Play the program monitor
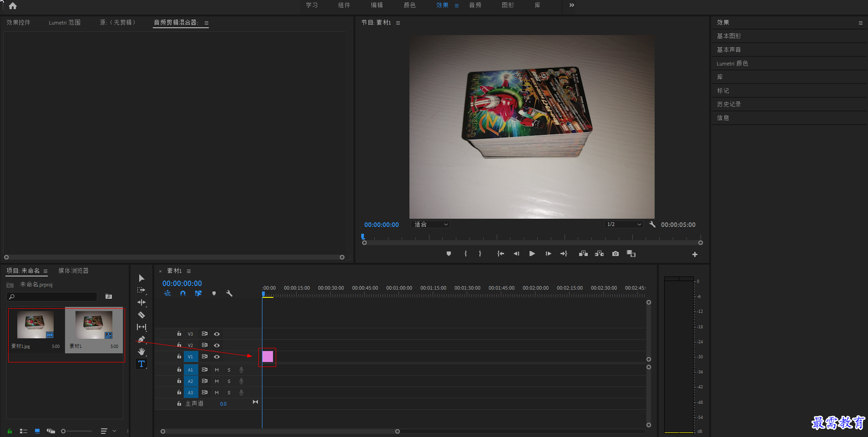 tap(532, 254)
